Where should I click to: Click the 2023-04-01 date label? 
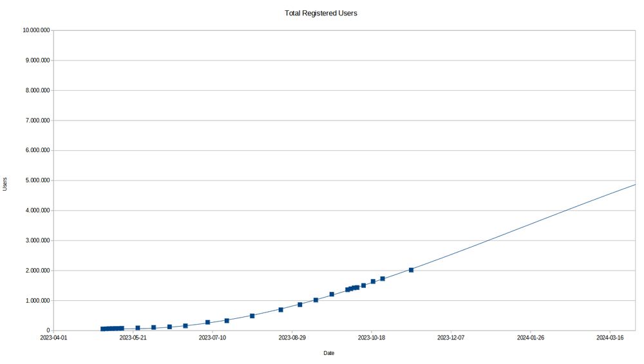click(x=53, y=338)
